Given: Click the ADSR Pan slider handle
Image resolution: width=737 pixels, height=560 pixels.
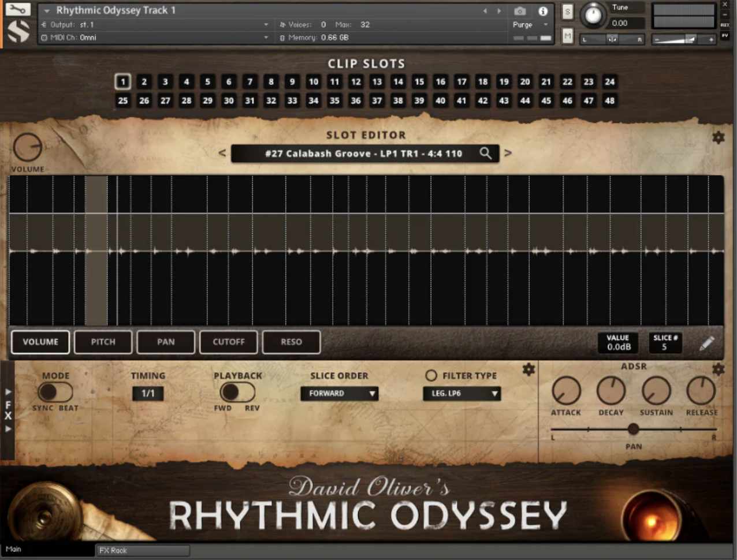Looking at the screenshot, I should pyautogui.click(x=633, y=429).
